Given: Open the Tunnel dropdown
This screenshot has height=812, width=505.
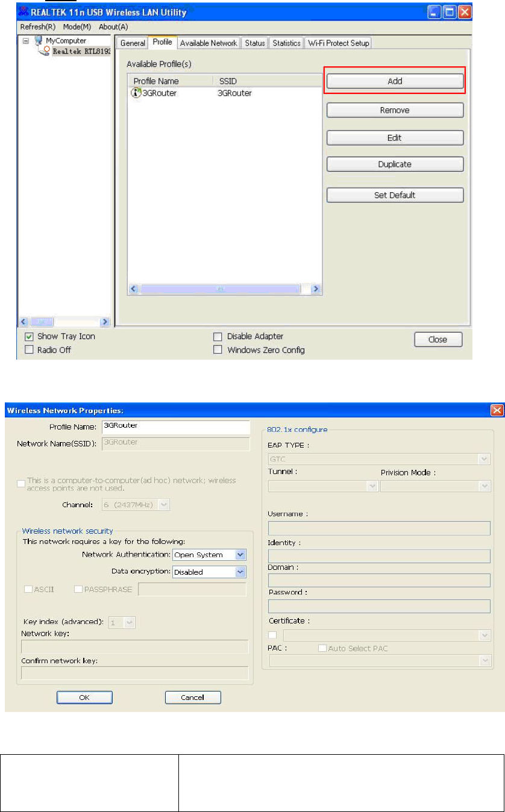Looking at the screenshot, I should coord(323,486).
